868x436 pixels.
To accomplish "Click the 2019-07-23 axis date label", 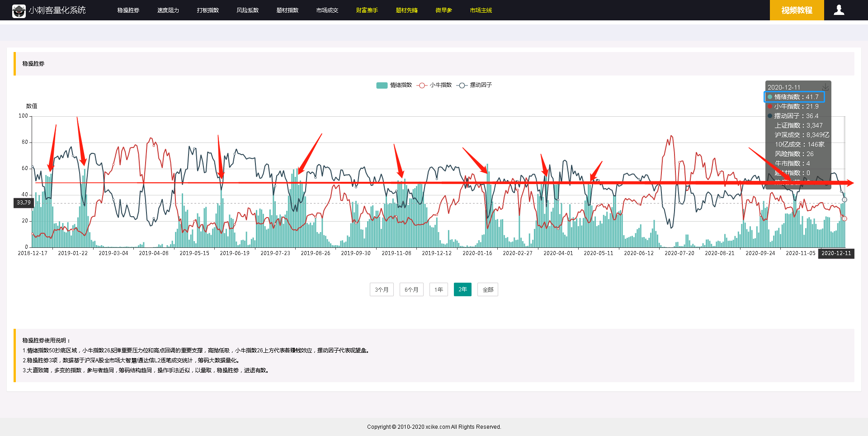I will coord(275,253).
